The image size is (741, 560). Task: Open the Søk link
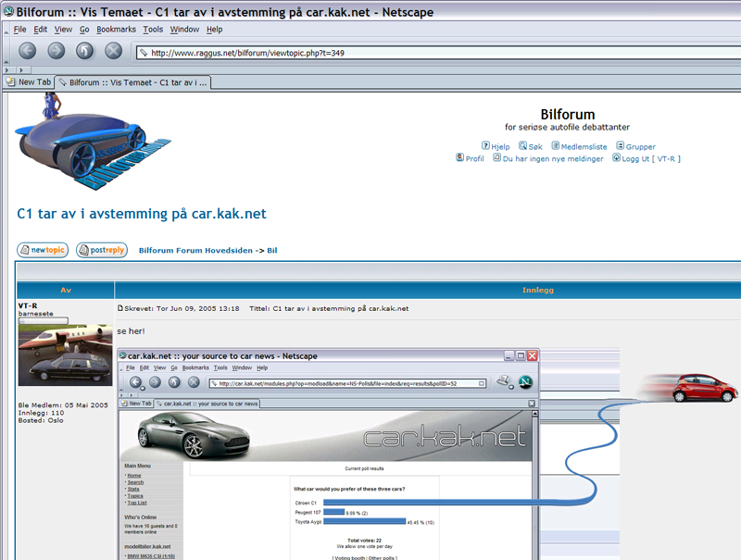[535, 147]
